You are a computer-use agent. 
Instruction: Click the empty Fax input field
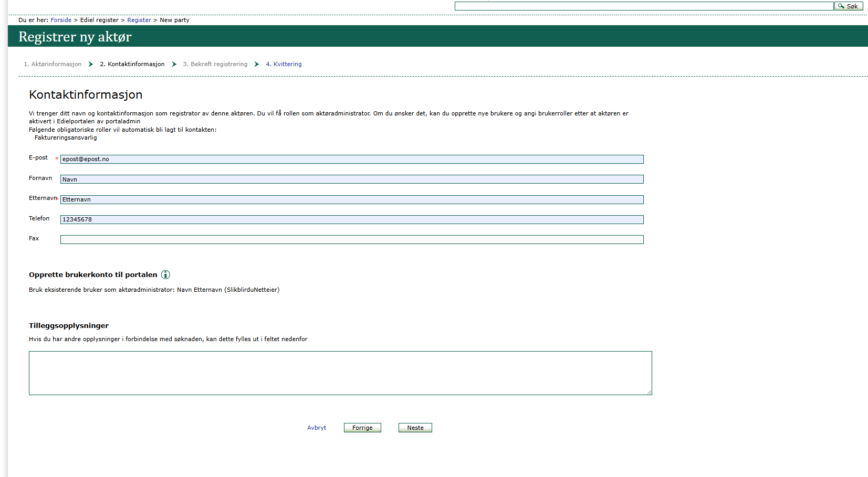[x=352, y=239]
